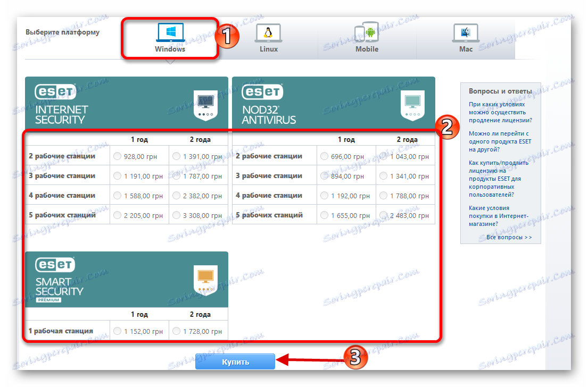588x387 pixels.
Task: Click the ESET logo on Internet Security card
Action: 55,92
